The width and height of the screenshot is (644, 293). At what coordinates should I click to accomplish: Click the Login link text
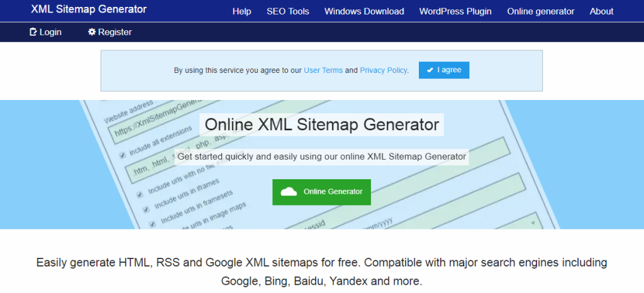coord(50,32)
